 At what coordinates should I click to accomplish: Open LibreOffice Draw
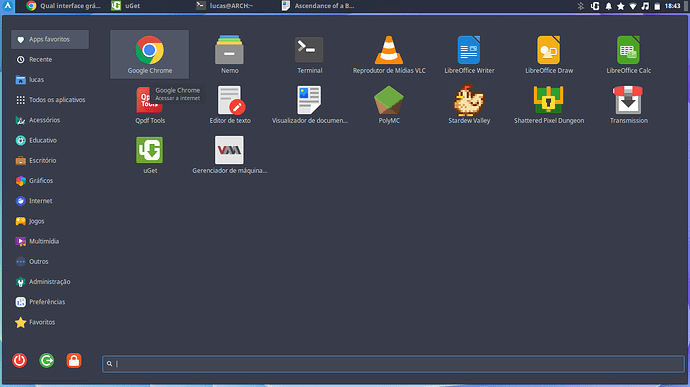tap(549, 55)
